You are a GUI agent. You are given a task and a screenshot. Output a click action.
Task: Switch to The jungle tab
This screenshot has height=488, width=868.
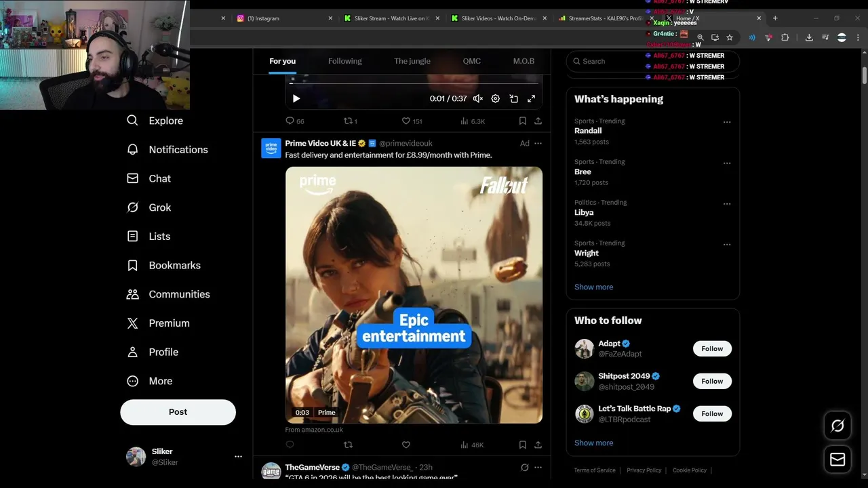[412, 61]
